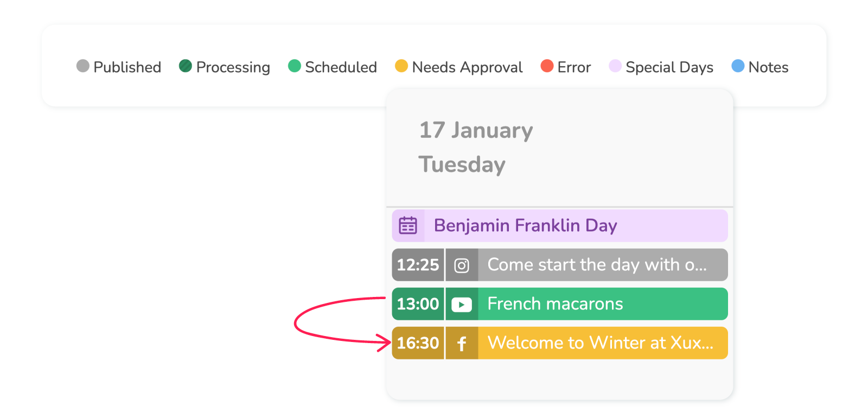The height and width of the screenshot is (418, 868).
Task: Click the Instagram icon on 12:25 post
Action: (x=462, y=265)
